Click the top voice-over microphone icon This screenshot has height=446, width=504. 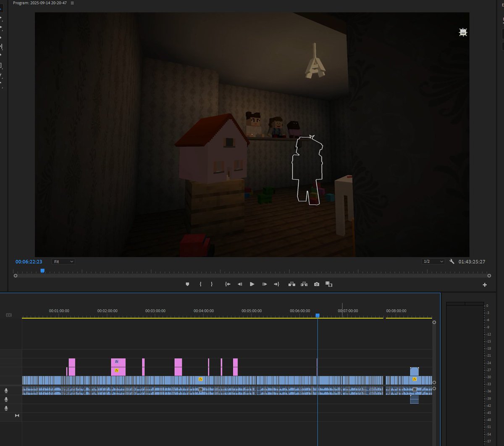[6, 391]
